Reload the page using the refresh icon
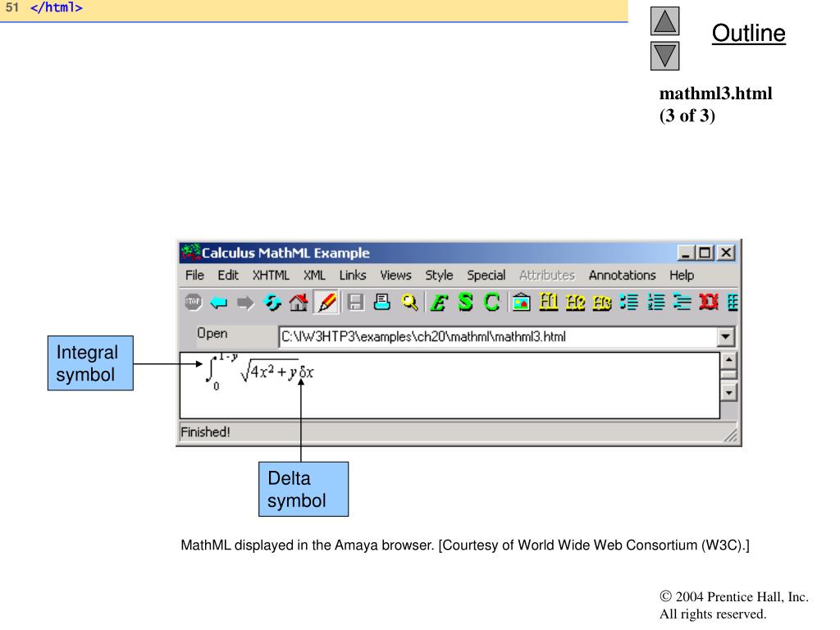Image resolution: width=840 pixels, height=630 pixels. click(x=272, y=303)
